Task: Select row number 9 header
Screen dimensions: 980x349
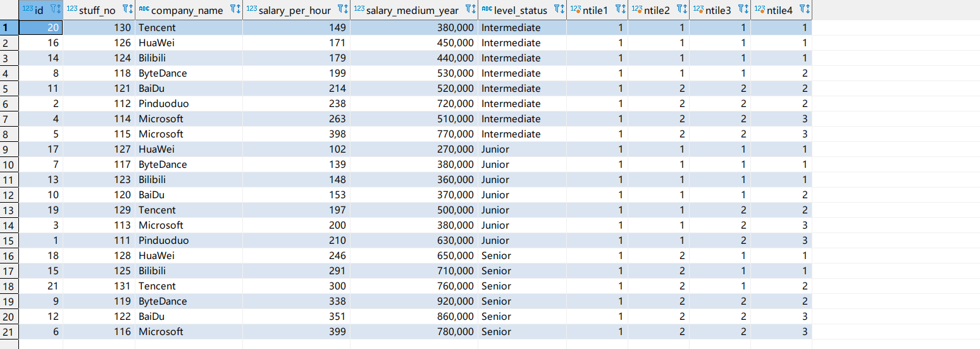Action: tap(9, 149)
